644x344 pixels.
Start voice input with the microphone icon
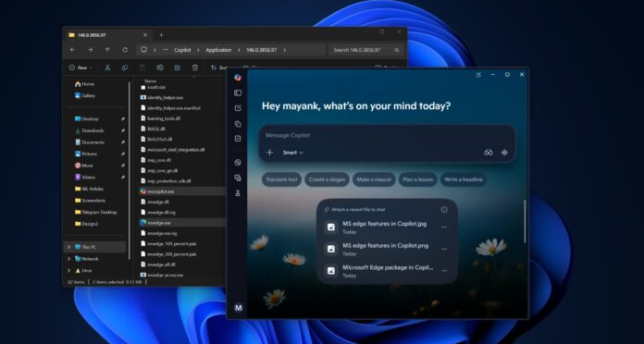504,153
